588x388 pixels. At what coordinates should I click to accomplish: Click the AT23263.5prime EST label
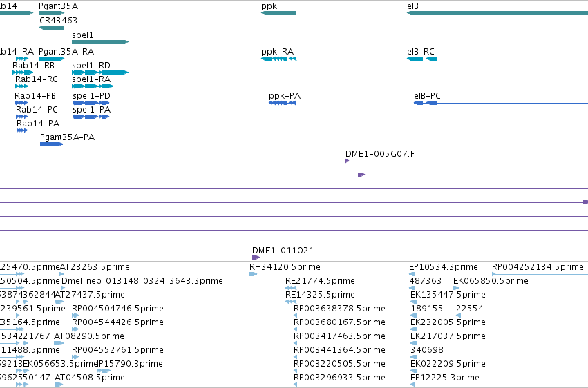[x=95, y=267]
